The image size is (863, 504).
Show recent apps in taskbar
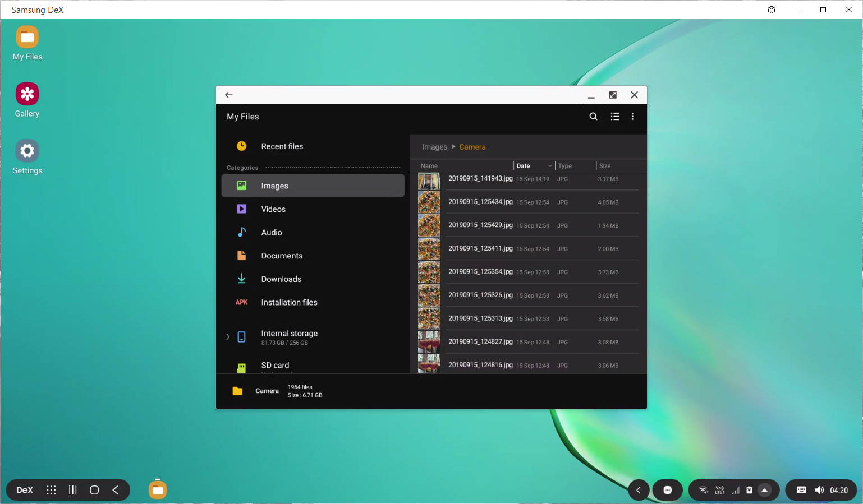pyautogui.click(x=73, y=490)
